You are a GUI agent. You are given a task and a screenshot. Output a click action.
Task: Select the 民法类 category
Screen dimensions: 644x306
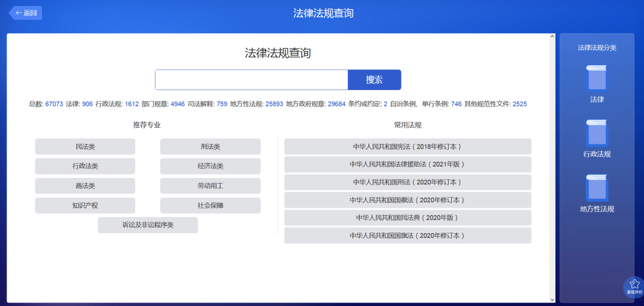click(x=85, y=147)
